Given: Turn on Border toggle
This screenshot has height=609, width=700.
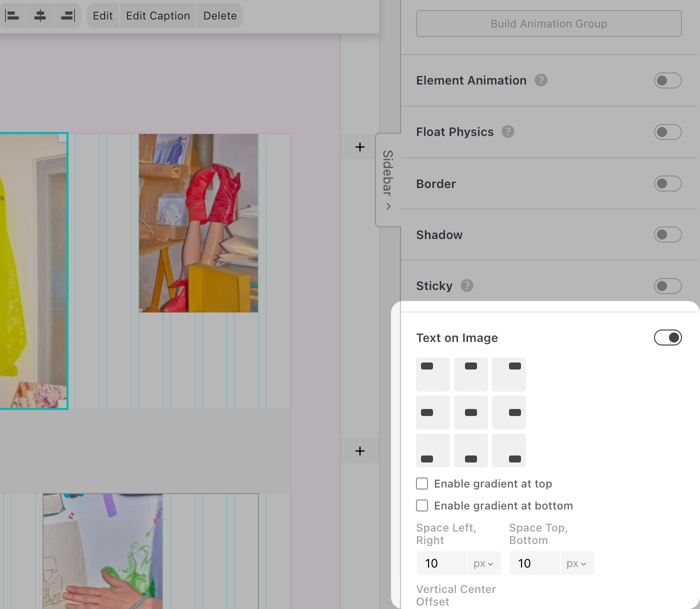Looking at the screenshot, I should pos(667,183).
